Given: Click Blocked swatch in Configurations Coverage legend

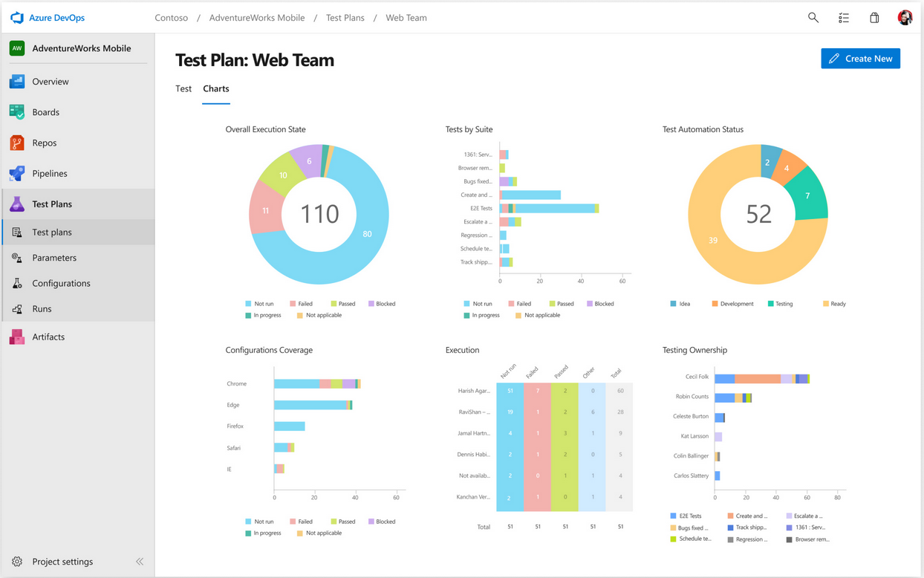Looking at the screenshot, I should (371, 522).
